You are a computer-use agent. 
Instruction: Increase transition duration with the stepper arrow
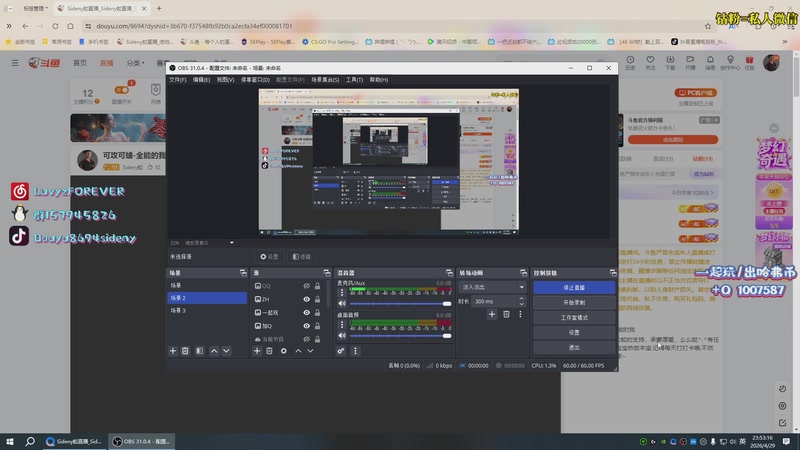coord(521,298)
